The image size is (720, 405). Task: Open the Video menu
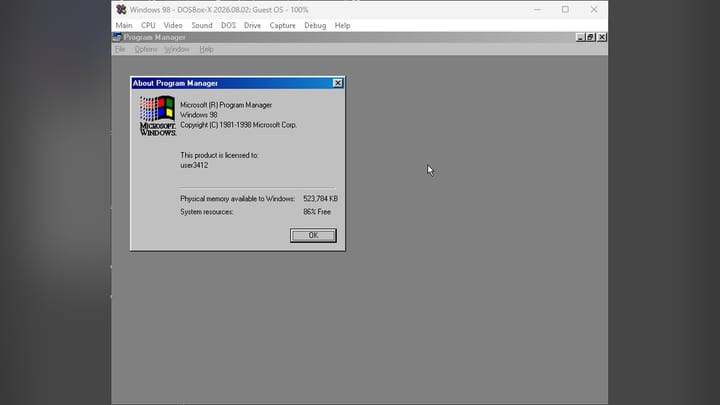pos(173,25)
